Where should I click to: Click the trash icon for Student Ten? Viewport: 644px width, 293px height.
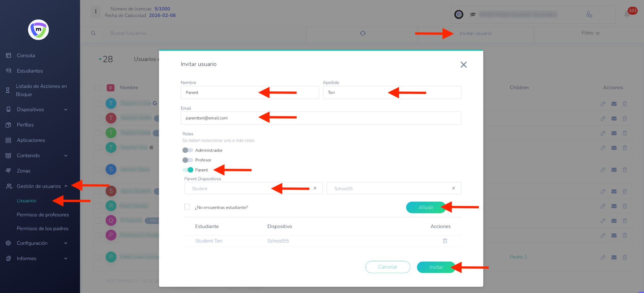[x=445, y=241]
